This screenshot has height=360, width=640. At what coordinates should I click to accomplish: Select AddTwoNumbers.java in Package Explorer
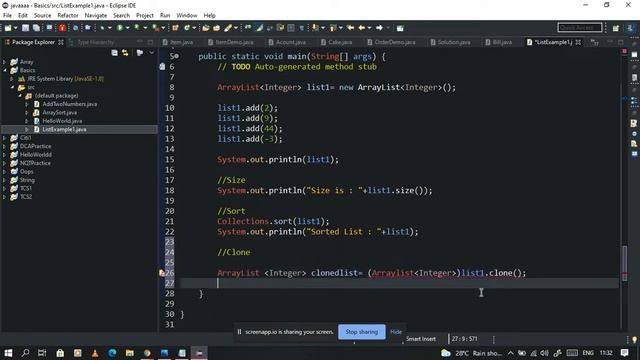pos(70,104)
